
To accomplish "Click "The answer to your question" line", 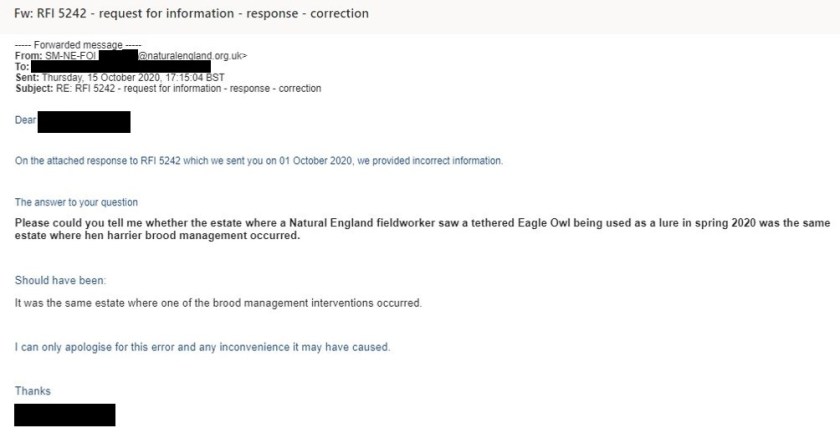I will 83,202.
